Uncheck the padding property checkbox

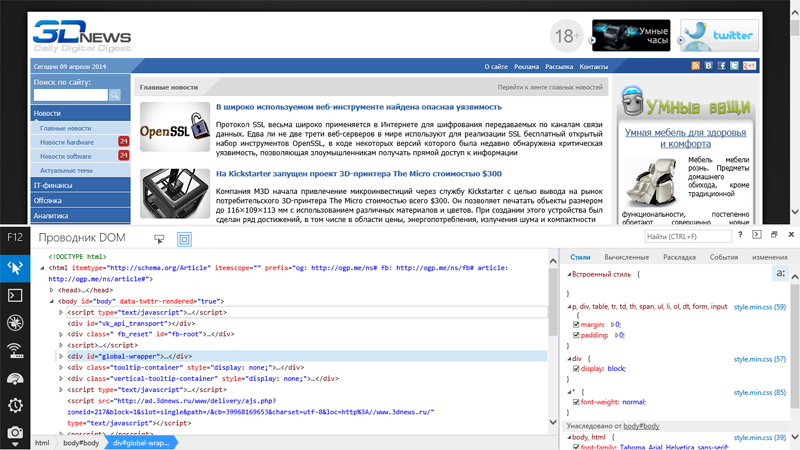click(576, 335)
